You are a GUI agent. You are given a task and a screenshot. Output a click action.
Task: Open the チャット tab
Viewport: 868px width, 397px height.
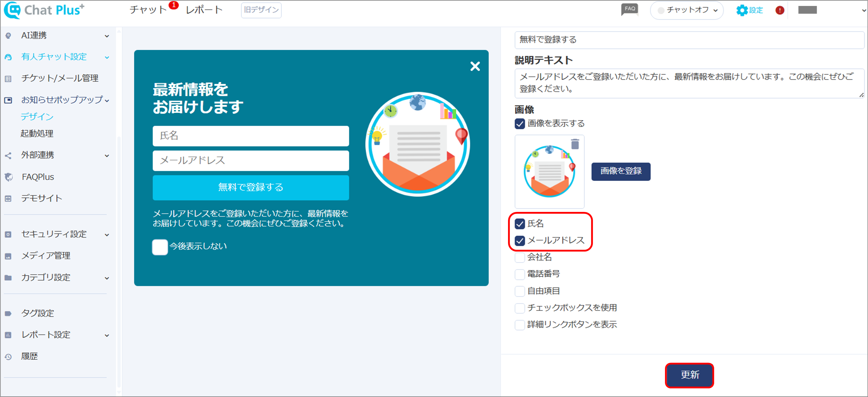point(148,10)
